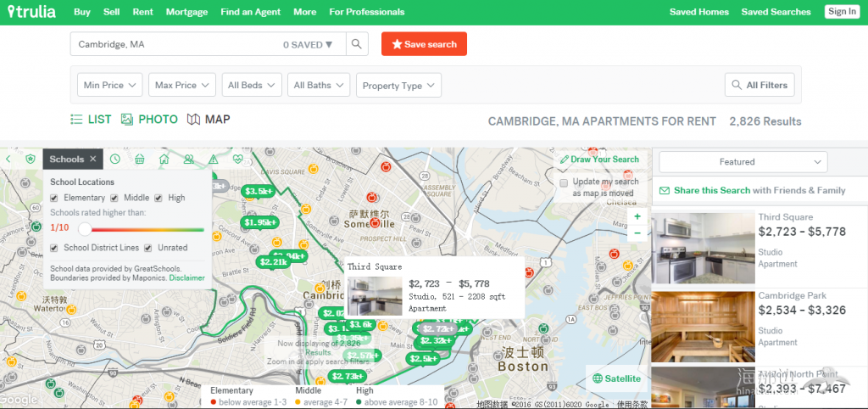Image resolution: width=868 pixels, height=409 pixels.
Task: Switch to PHOTO view
Action: point(149,119)
